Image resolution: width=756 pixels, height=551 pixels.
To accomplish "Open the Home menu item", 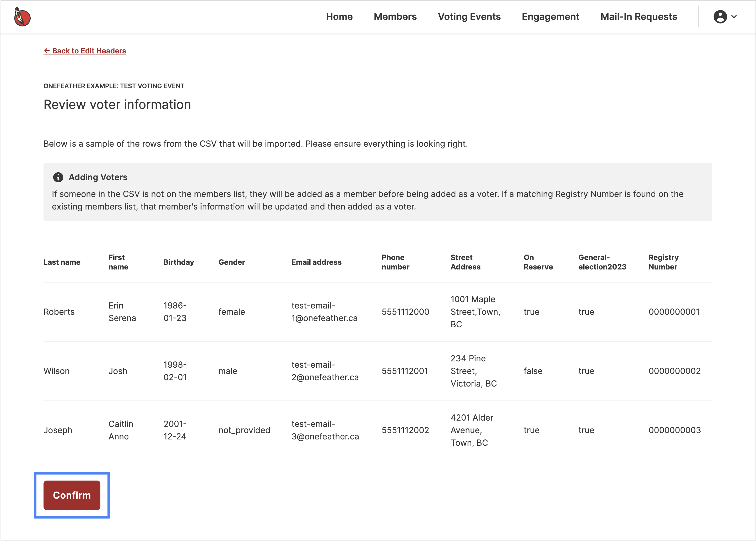I will point(339,17).
